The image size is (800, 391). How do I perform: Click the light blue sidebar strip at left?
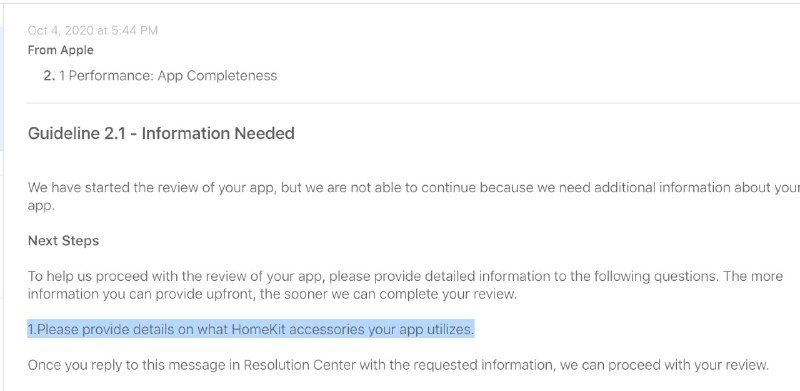point(2,89)
